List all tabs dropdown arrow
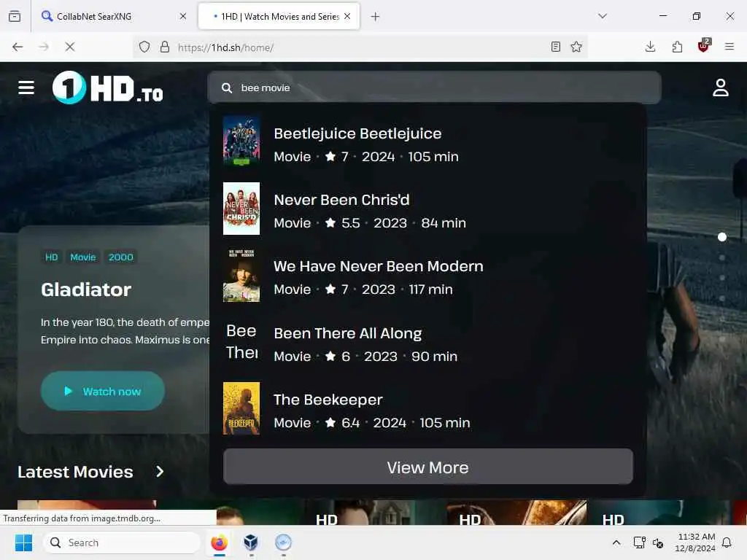 click(x=603, y=16)
